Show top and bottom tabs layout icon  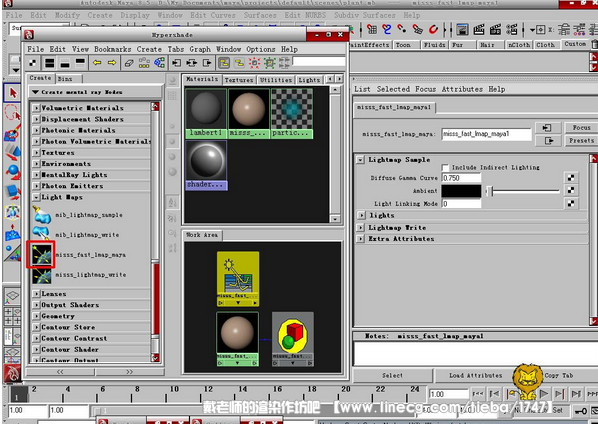[x=50, y=63]
